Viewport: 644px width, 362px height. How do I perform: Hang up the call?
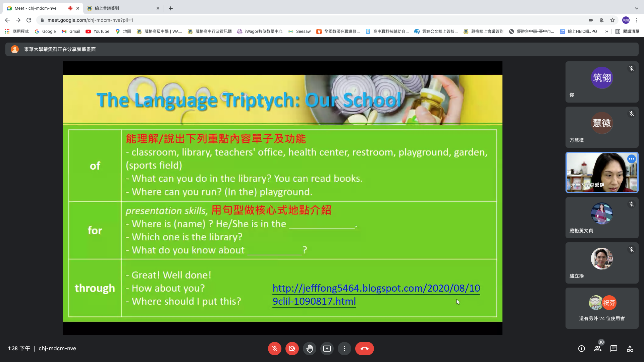click(x=364, y=349)
